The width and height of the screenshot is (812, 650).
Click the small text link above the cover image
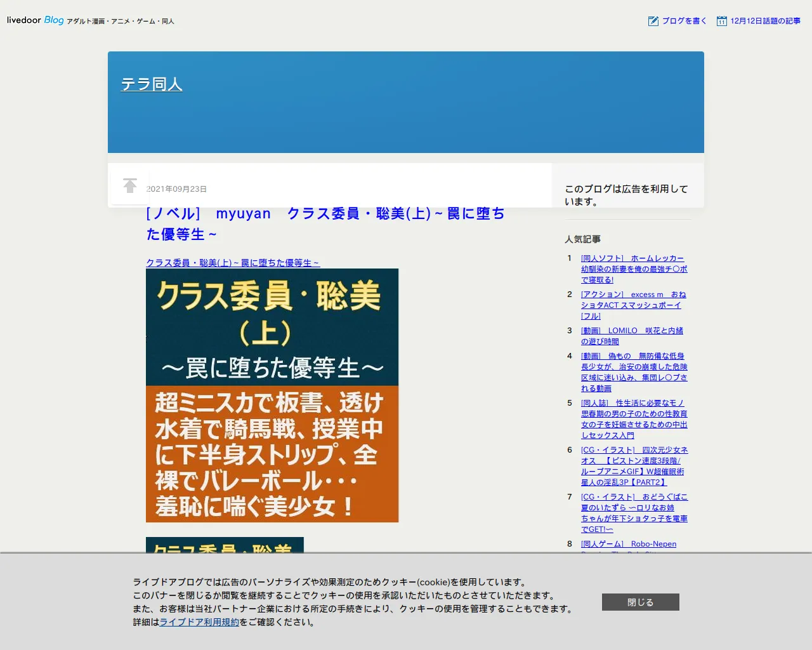pos(233,263)
